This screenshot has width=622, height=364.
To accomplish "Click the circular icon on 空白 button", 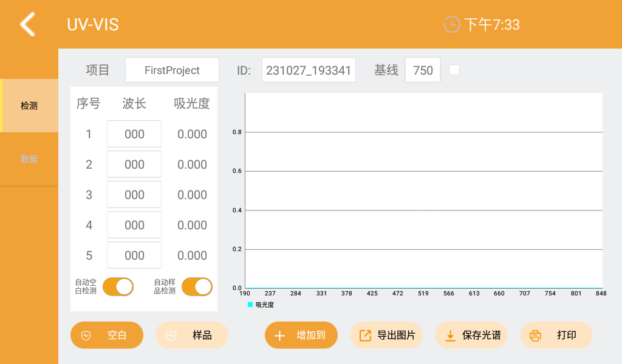I will (86, 335).
